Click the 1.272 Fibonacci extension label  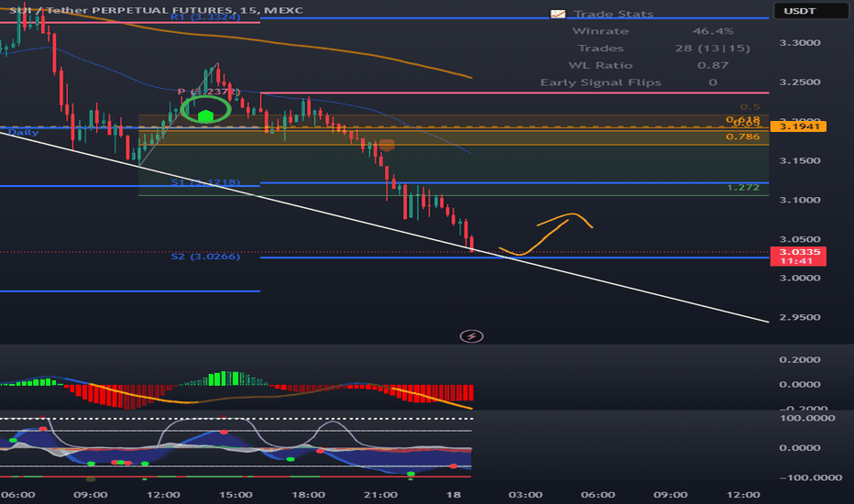point(743,188)
